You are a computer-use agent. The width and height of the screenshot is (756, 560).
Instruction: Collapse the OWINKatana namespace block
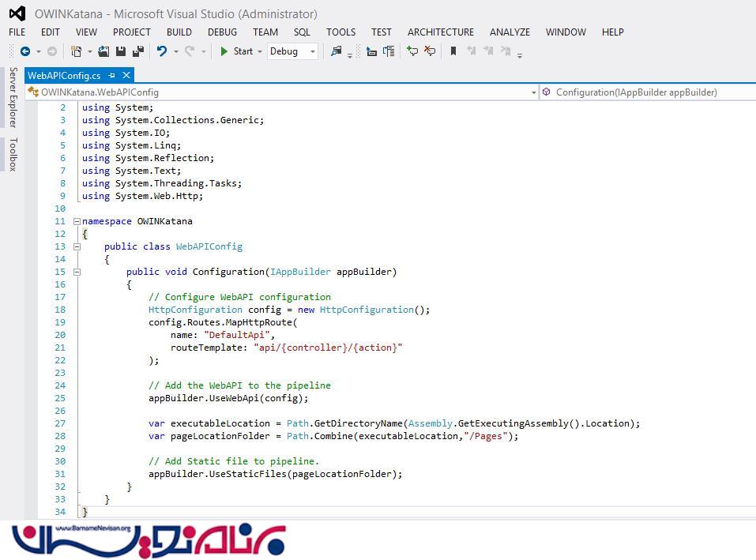pyautogui.click(x=77, y=221)
